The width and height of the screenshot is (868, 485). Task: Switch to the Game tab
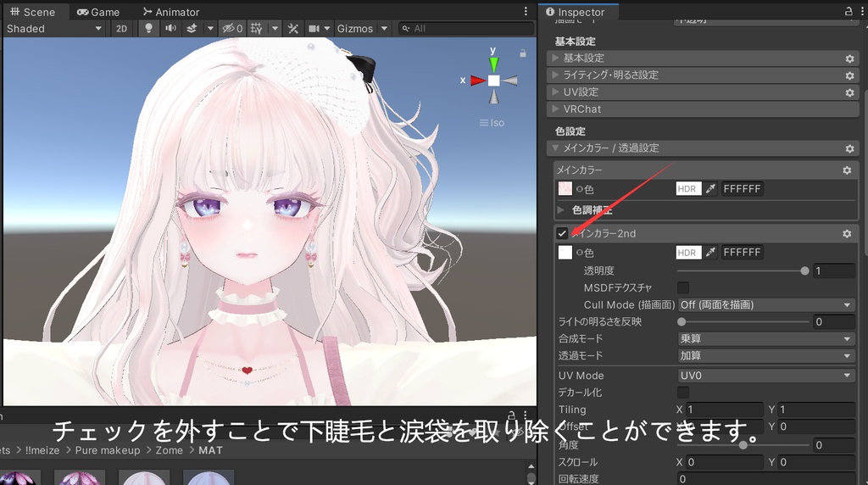98,12
